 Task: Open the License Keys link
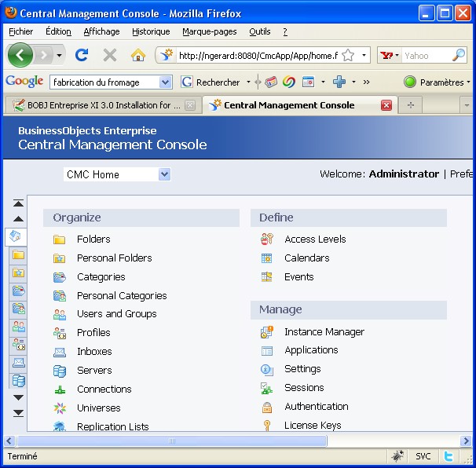click(x=313, y=426)
